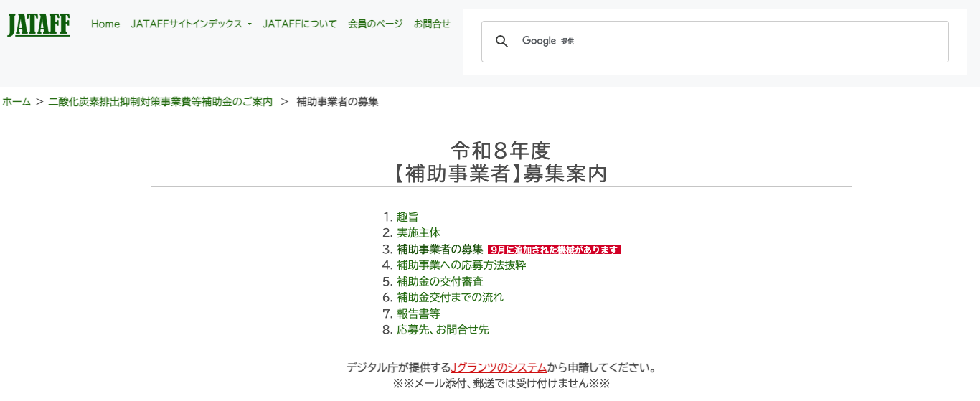The height and width of the screenshot is (401, 980).
Task: Go to 会員のページ
Action: click(375, 24)
